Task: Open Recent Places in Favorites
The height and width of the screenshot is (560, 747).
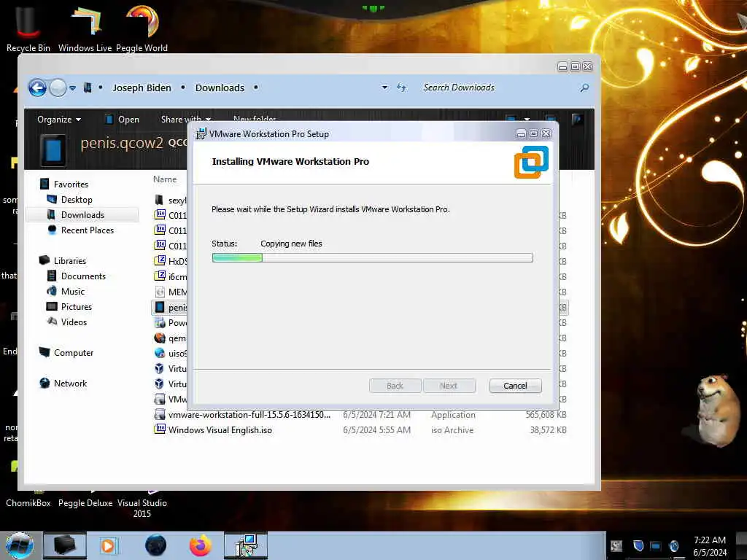Action: (88, 230)
